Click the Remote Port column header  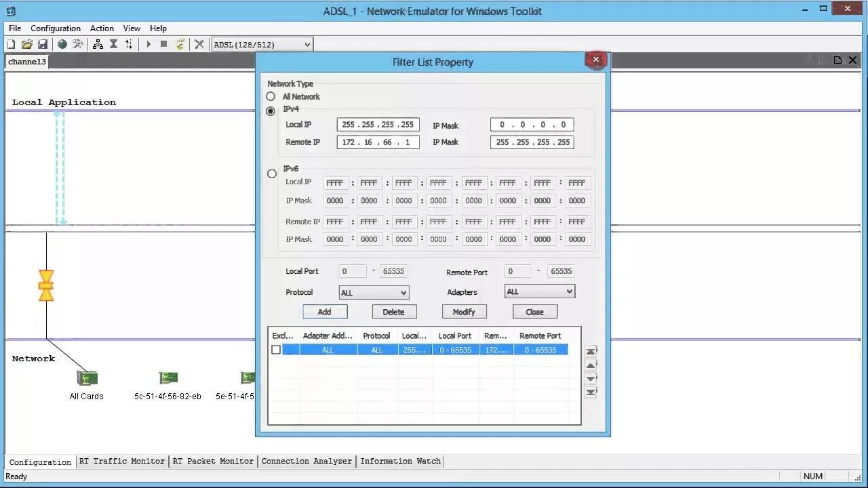[x=540, y=335]
